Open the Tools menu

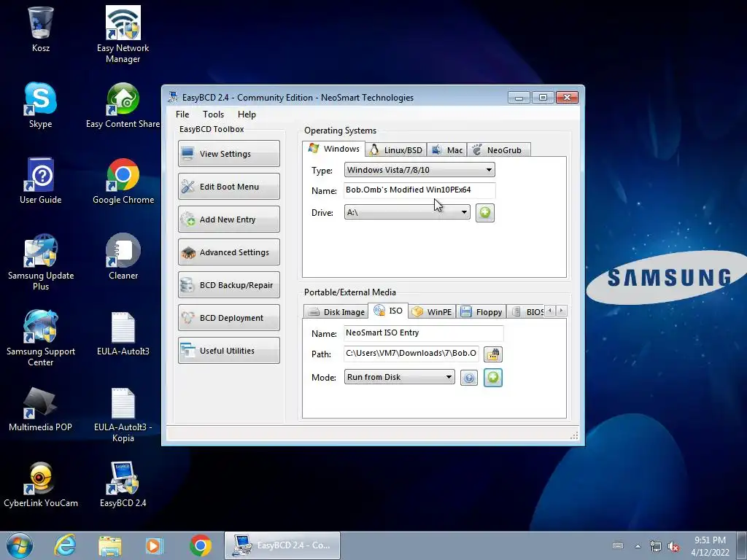coord(213,114)
